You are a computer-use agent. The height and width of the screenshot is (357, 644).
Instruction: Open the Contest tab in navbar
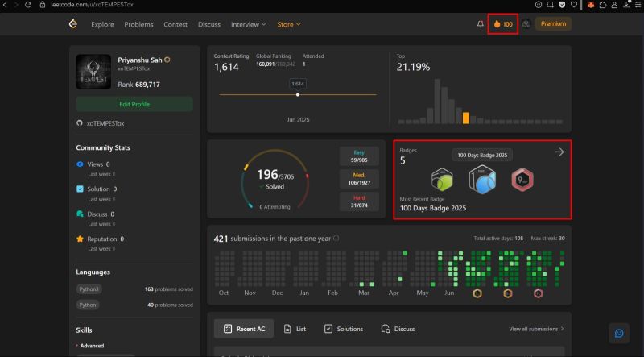175,24
